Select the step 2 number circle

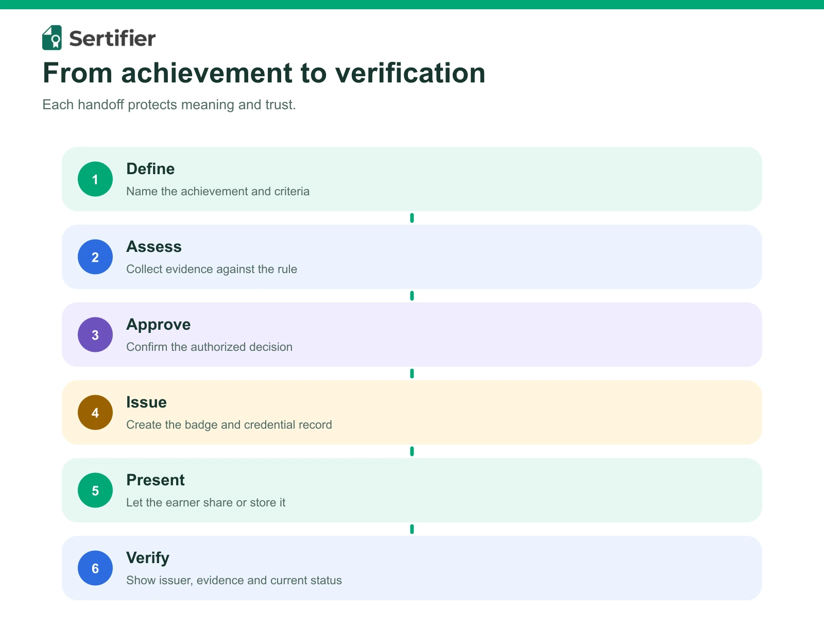(x=95, y=257)
